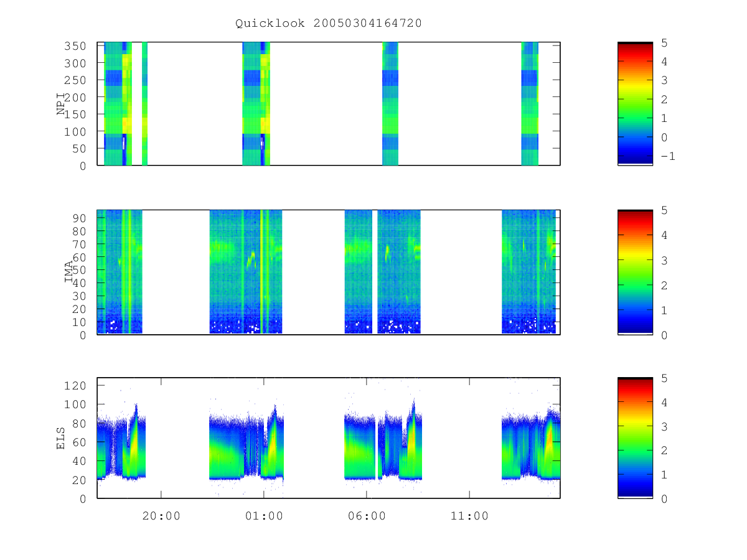The image size is (747, 560).
Task: Click the 06:00 time tick label
Action: point(367,516)
